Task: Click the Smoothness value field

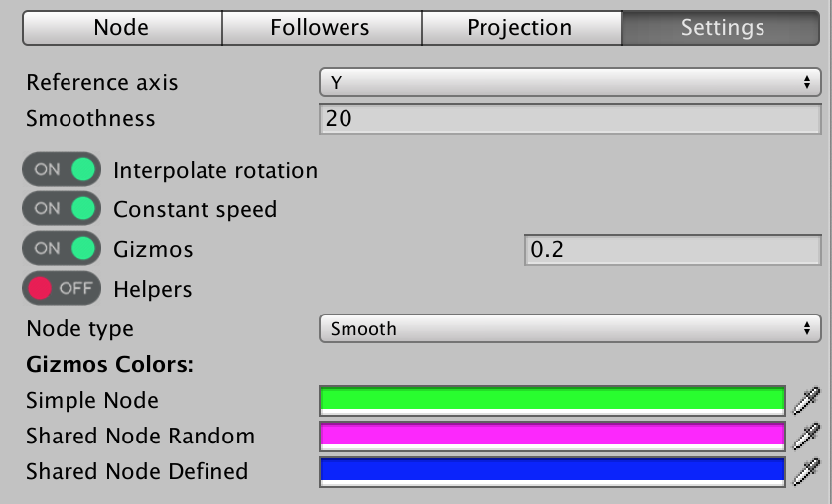Action: click(570, 119)
